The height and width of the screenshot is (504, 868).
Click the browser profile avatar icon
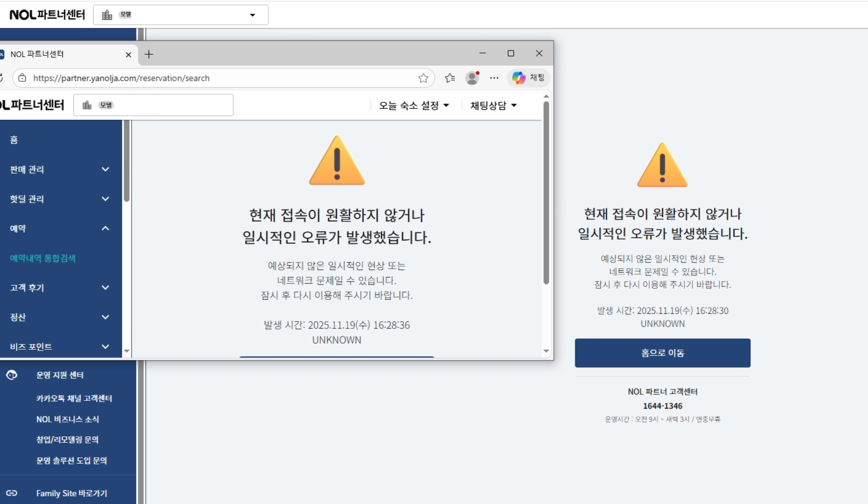[x=473, y=78]
